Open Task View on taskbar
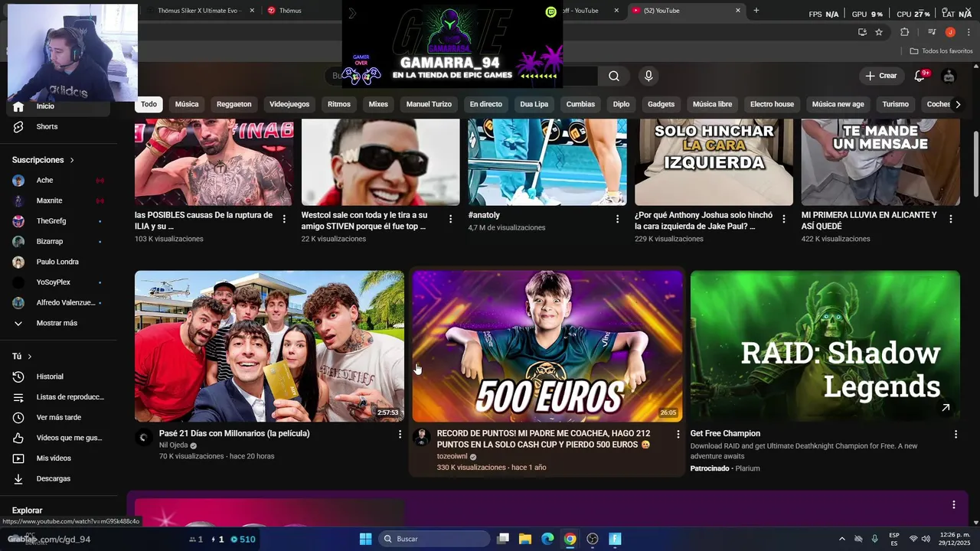The height and width of the screenshot is (551, 980). click(x=503, y=539)
